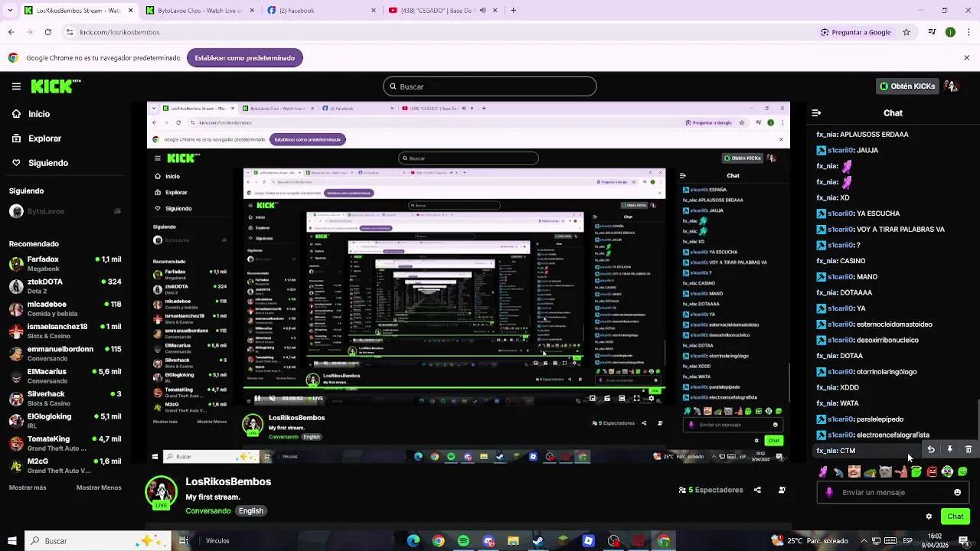Open the Kick hamburger menu
The width and height of the screenshot is (980, 551).
[16, 86]
